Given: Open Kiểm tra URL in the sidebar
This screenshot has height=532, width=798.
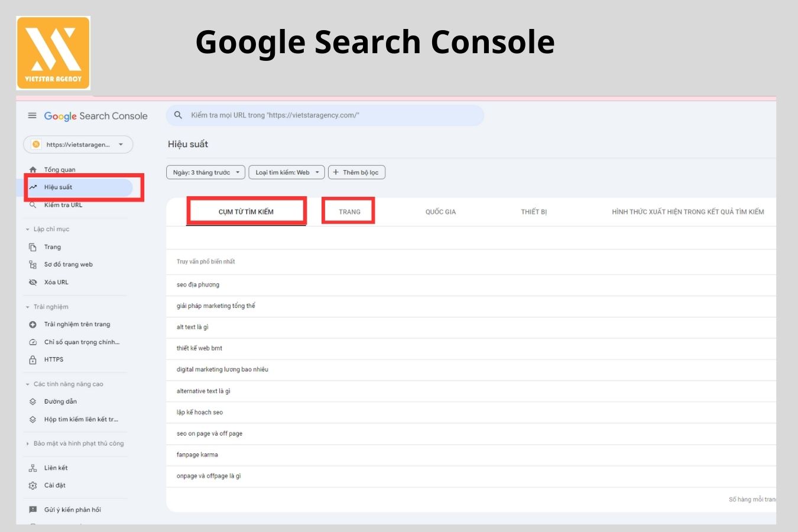Looking at the screenshot, I should pos(63,205).
